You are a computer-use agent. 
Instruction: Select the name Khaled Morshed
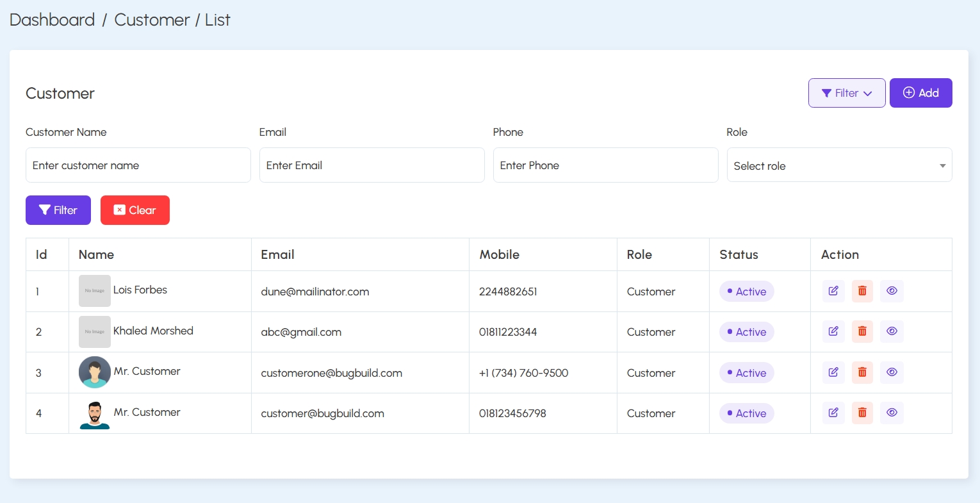click(x=153, y=331)
